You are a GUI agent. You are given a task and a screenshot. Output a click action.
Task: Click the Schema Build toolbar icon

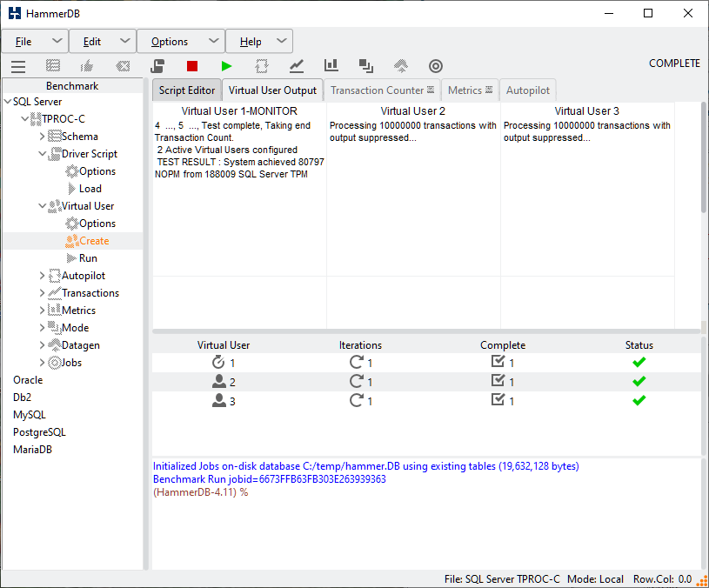(x=53, y=66)
